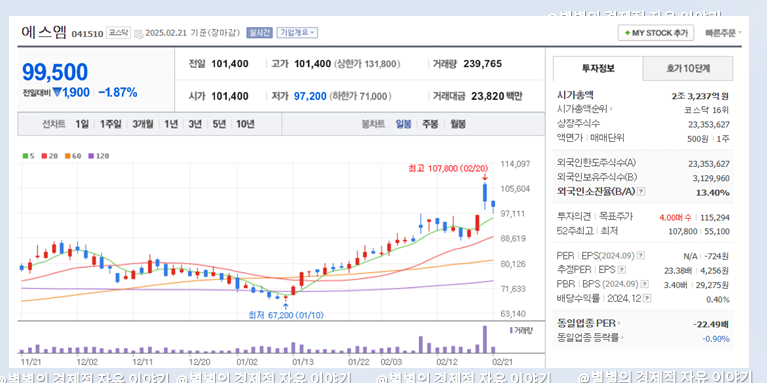Select the 3개월 line chart period
This screenshot has width=767, height=383.
click(143, 124)
